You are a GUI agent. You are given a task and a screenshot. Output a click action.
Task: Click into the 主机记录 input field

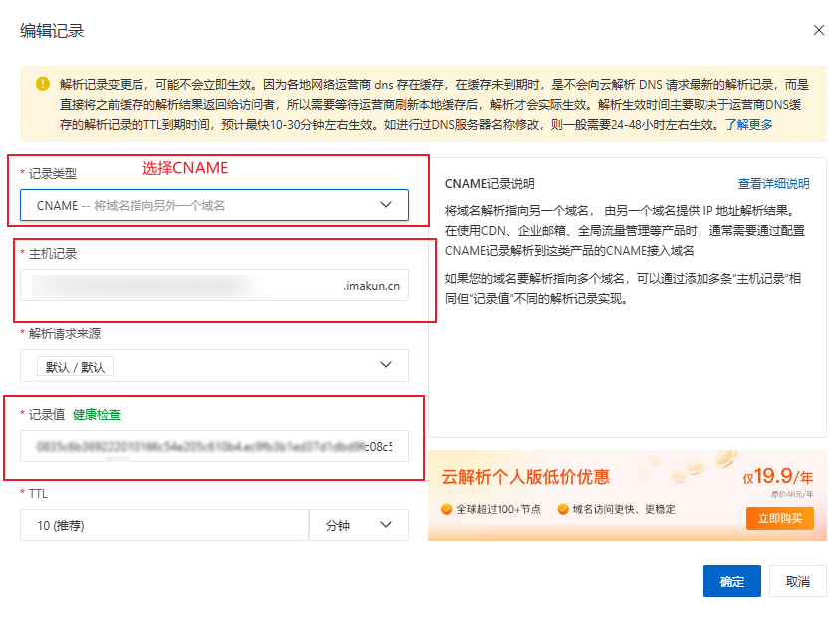tap(179, 286)
